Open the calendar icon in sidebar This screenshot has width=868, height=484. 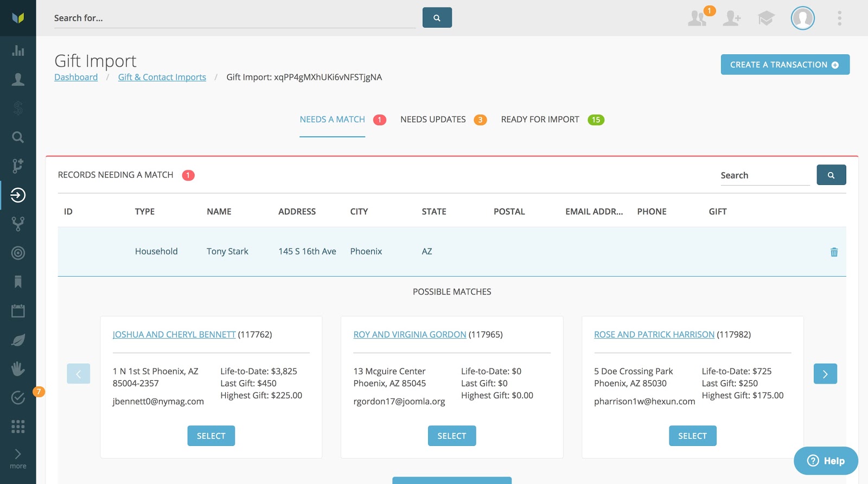(18, 311)
